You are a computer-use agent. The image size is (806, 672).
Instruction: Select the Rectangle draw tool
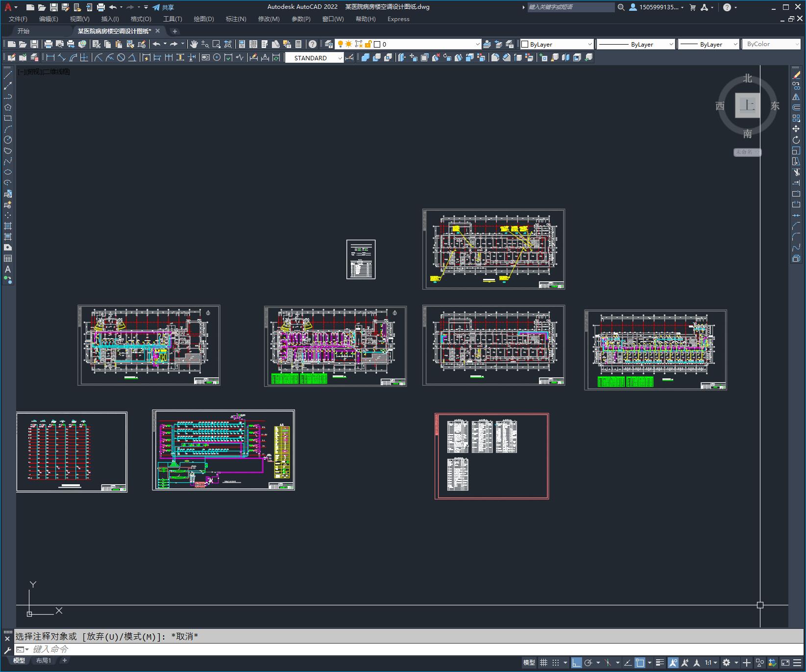[x=8, y=118]
